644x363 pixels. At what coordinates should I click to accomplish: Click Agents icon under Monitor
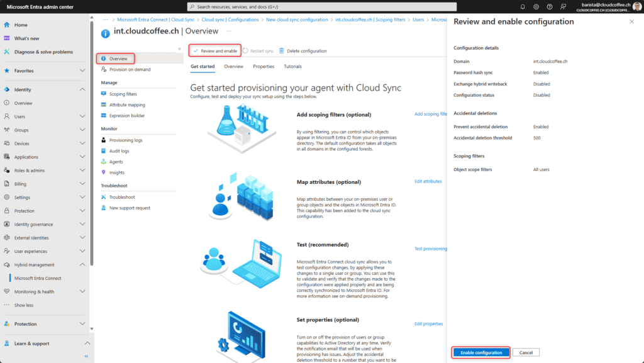(x=104, y=162)
